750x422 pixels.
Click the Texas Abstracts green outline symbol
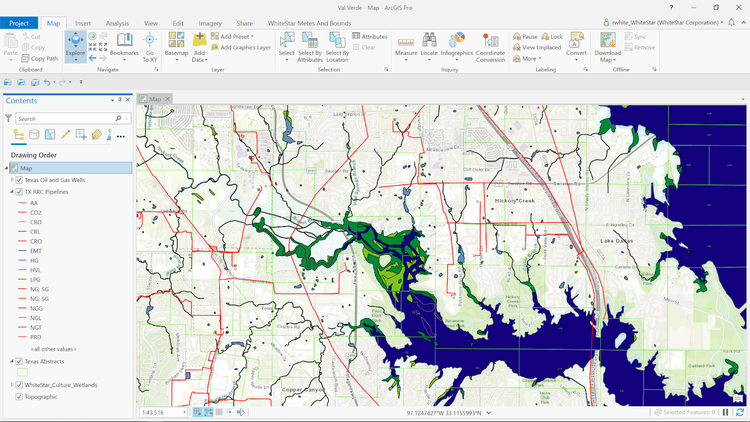(x=22, y=372)
